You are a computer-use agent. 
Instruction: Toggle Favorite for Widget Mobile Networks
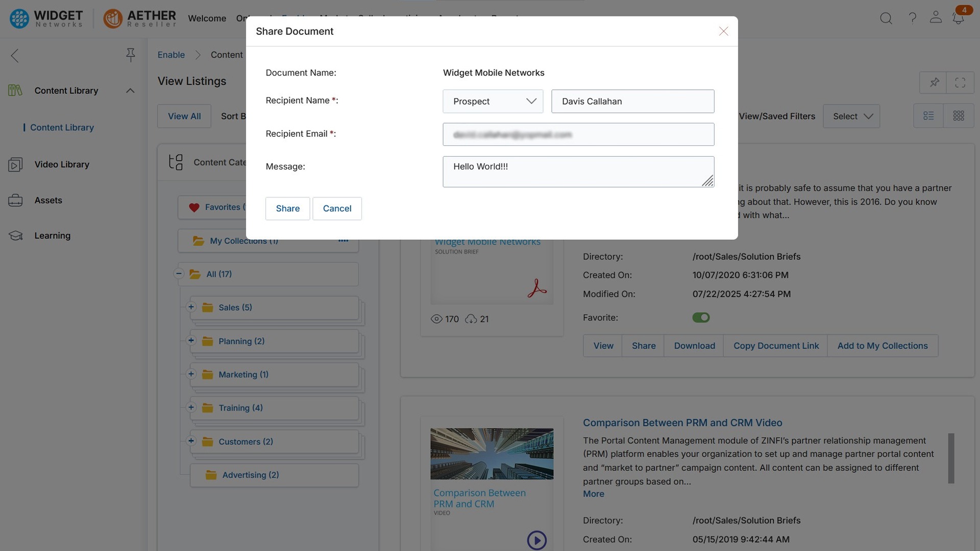pyautogui.click(x=701, y=317)
